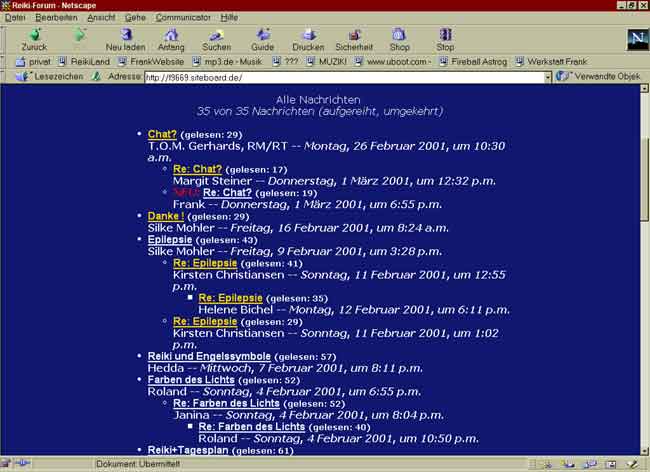Viewport: 650px width, 472px height.
Task: Open the Werkstatt Frank bookmark
Action: click(551, 62)
